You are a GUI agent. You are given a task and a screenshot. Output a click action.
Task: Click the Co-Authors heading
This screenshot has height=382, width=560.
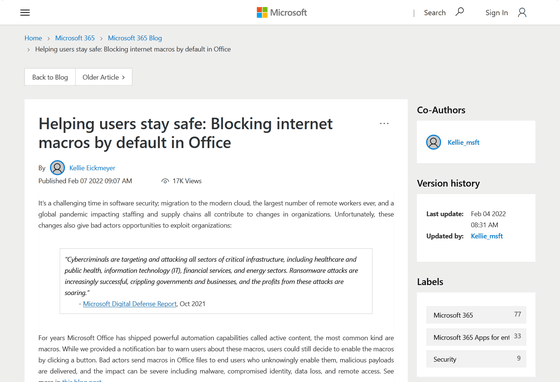coord(441,110)
